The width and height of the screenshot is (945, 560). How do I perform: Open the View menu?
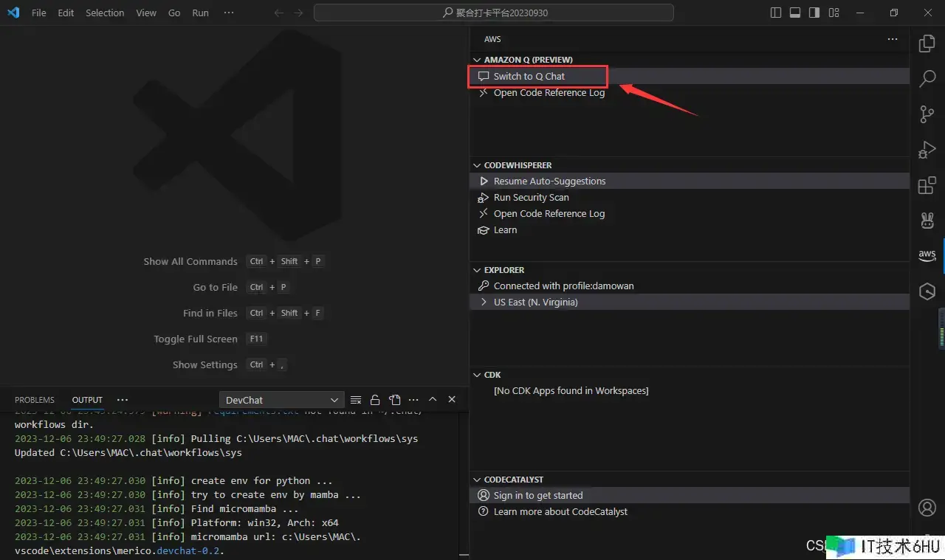(146, 13)
